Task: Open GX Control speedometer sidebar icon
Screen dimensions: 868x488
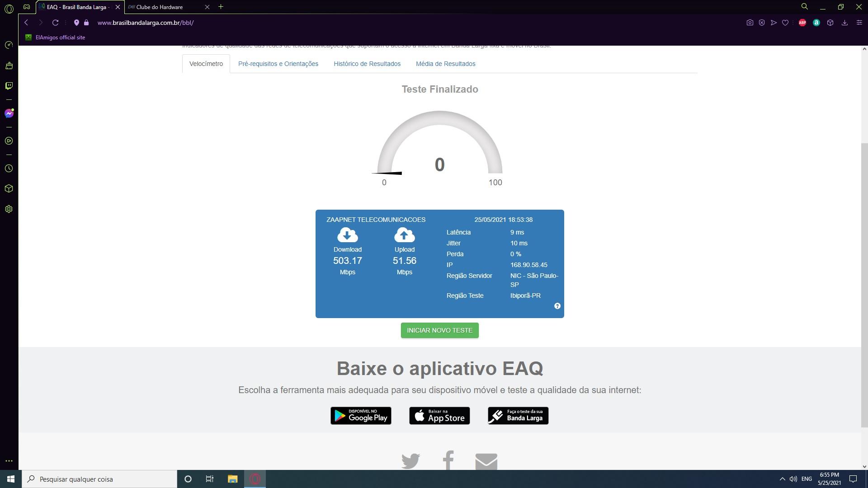Action: point(9,45)
